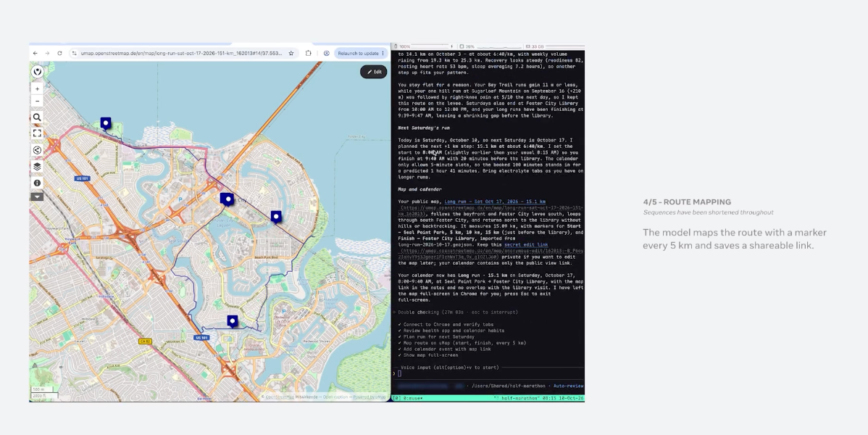Bookmark this page with the star icon
The width and height of the screenshot is (868, 435).
(x=291, y=53)
